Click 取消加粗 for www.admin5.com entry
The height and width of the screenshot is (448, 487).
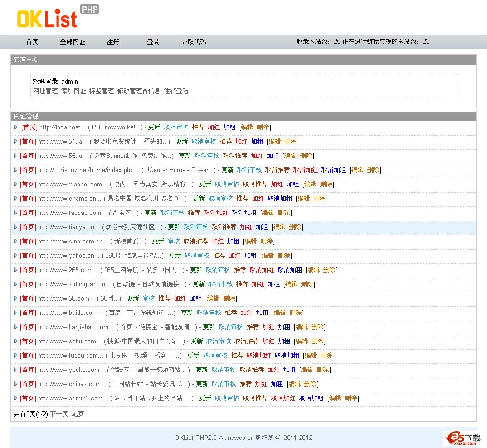click(x=311, y=398)
